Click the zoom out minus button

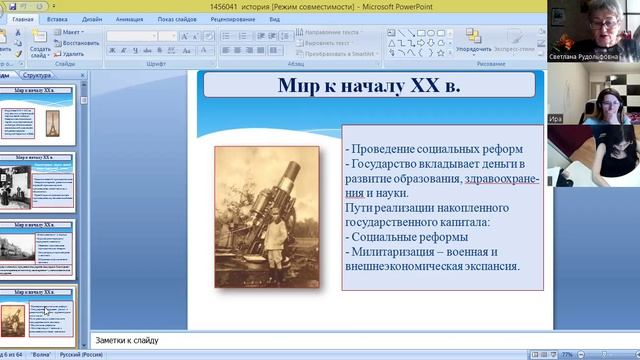click(x=581, y=355)
